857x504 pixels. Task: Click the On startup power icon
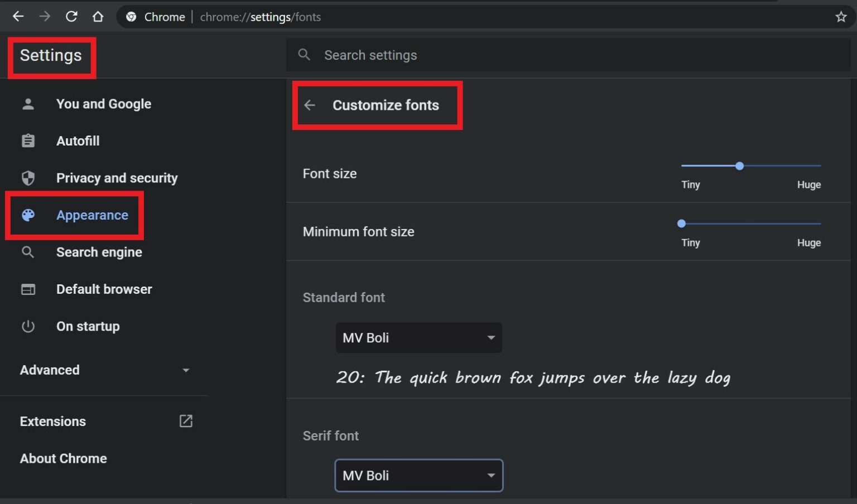tap(28, 326)
